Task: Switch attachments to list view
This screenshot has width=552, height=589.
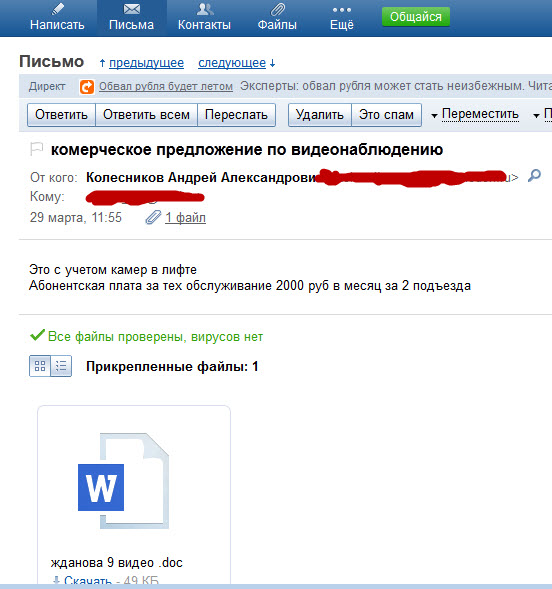Action: pos(61,366)
